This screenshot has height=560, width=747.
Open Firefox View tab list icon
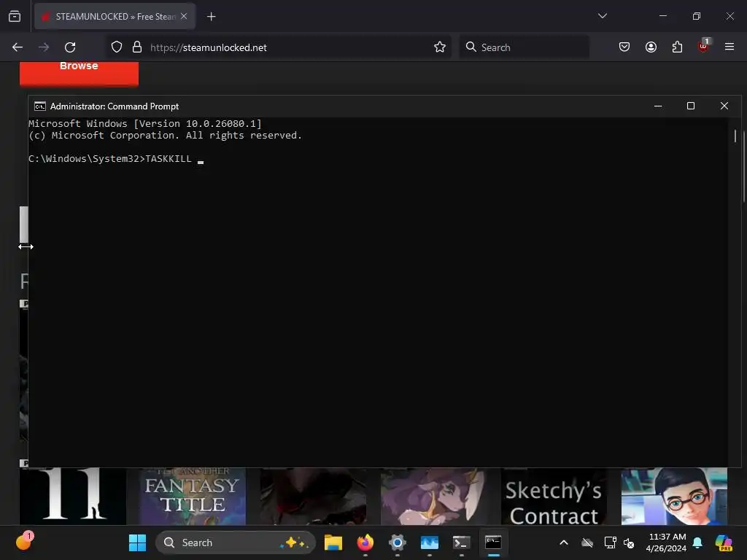(x=15, y=17)
